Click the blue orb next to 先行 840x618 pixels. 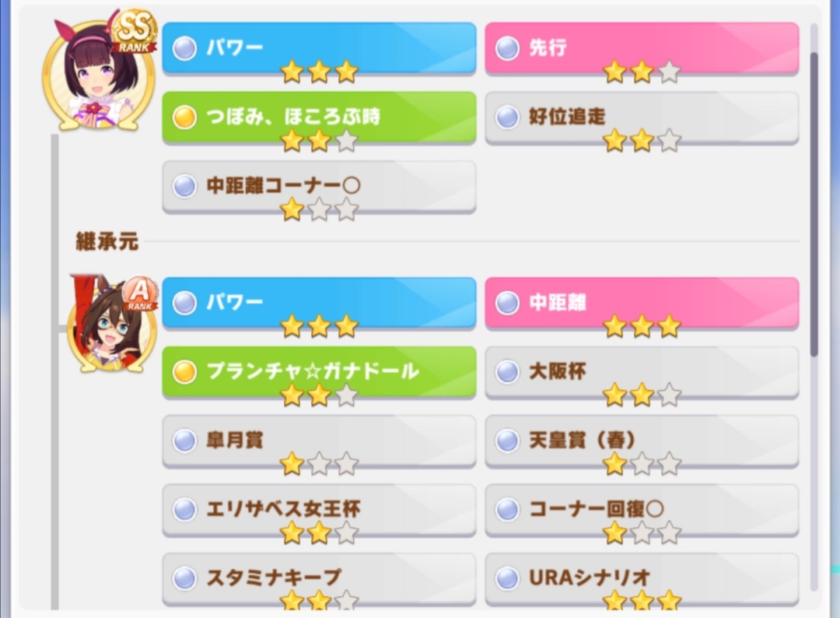click(507, 48)
